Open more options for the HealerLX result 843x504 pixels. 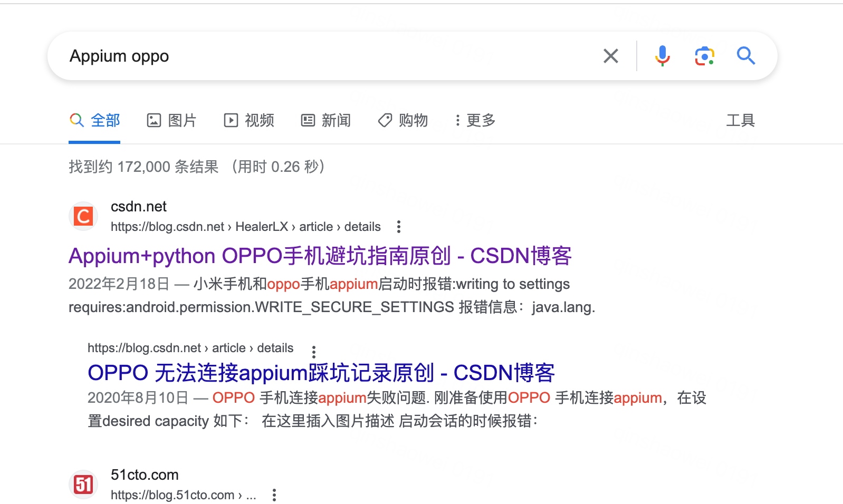coord(399,227)
